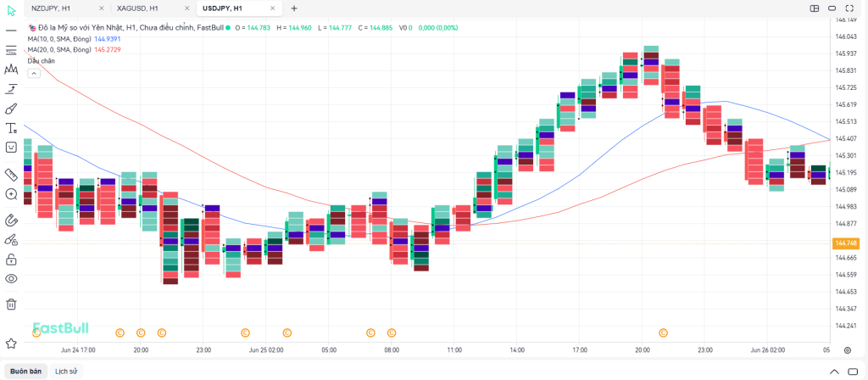Open the chart layout grid icon
This screenshot has width=868, height=380.
pos(814,8)
